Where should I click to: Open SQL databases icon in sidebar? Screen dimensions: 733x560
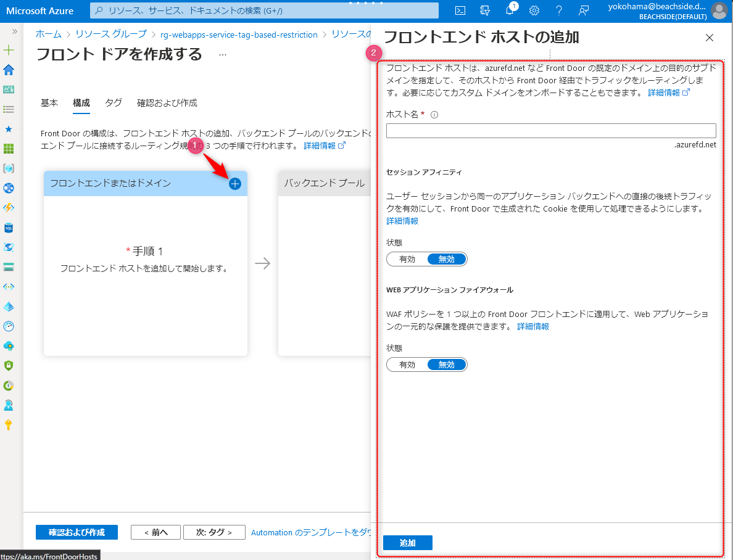[9, 228]
